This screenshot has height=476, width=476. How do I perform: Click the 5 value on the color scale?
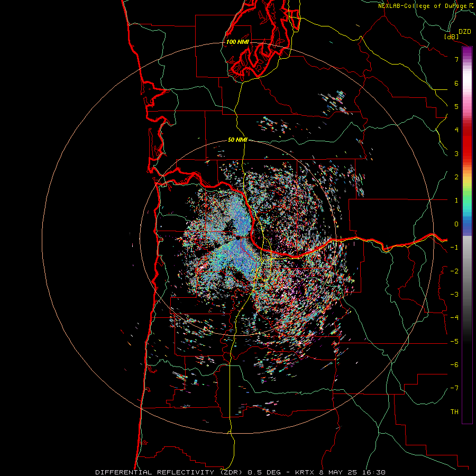[x=456, y=106]
